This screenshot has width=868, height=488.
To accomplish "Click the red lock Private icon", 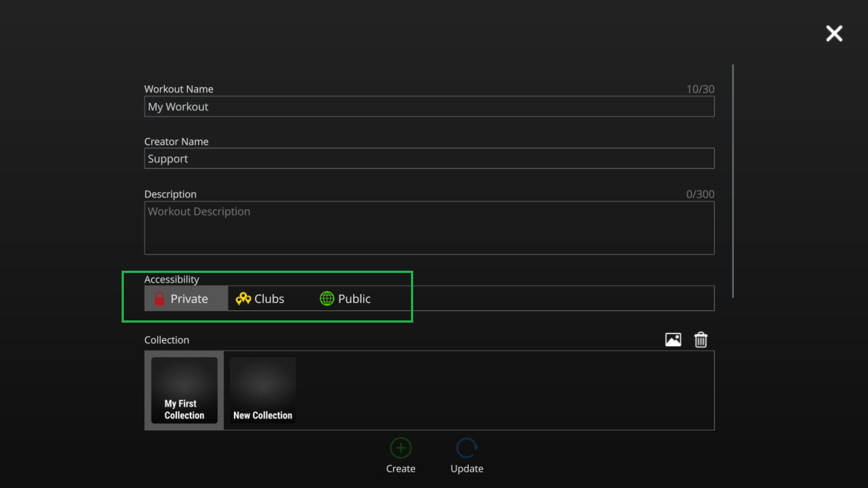I will click(160, 299).
